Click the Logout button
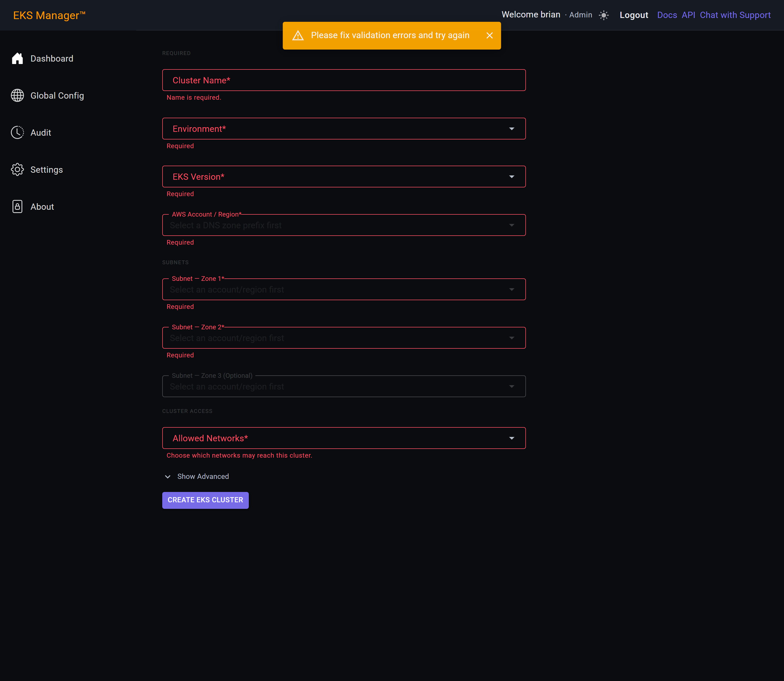The image size is (784, 681). (633, 15)
